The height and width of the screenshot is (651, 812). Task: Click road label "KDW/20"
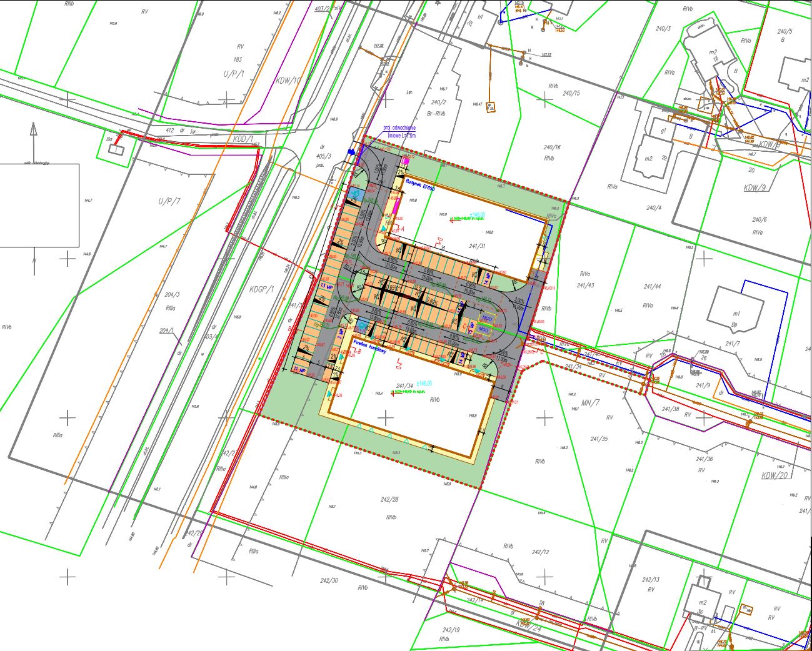tap(773, 475)
